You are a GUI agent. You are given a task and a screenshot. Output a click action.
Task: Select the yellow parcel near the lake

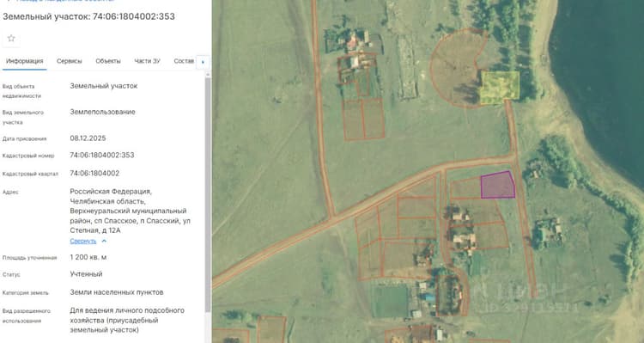[500, 88]
